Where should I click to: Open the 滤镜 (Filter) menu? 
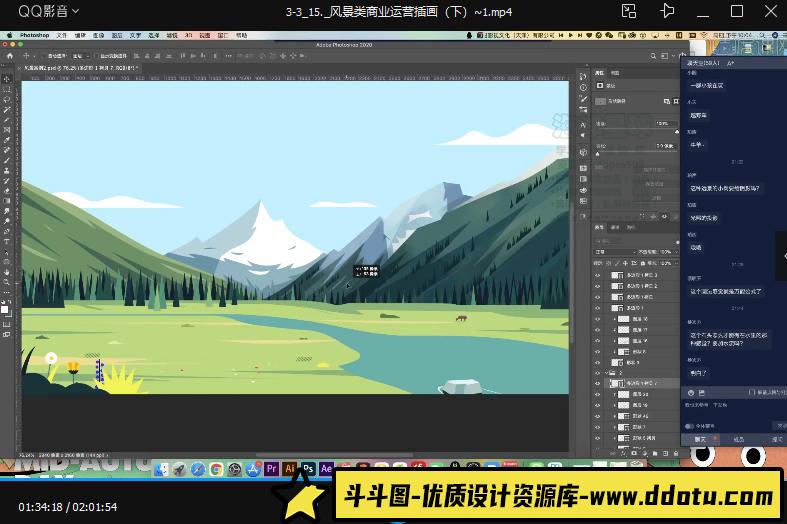pyautogui.click(x=172, y=35)
